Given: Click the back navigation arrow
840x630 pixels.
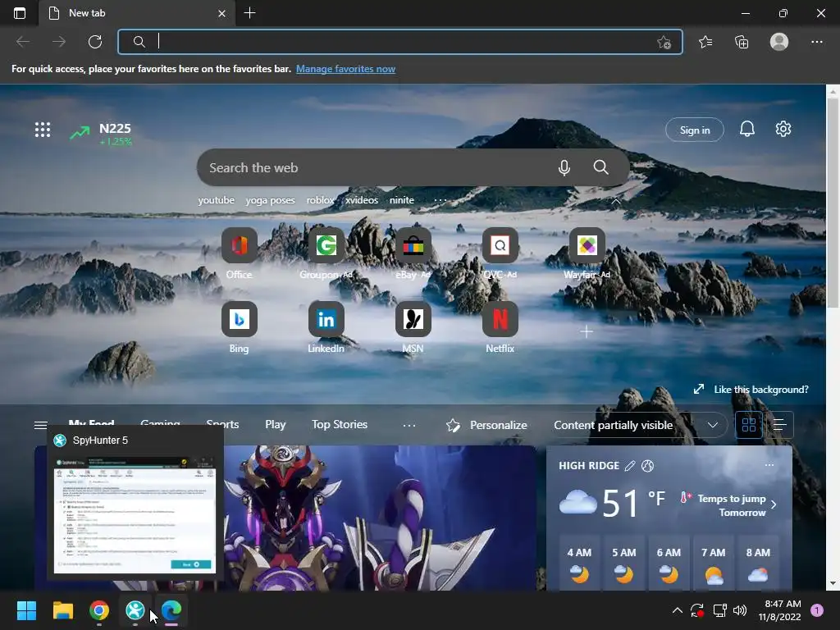Looking at the screenshot, I should click(x=23, y=42).
